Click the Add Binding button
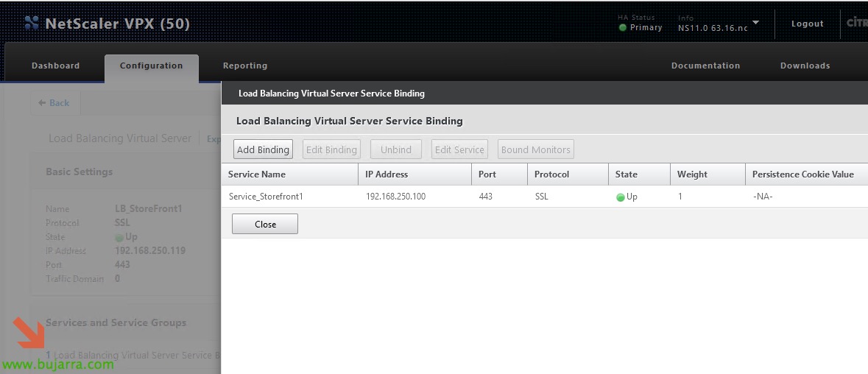Screen dimensions: 868x374 pyautogui.click(x=263, y=149)
